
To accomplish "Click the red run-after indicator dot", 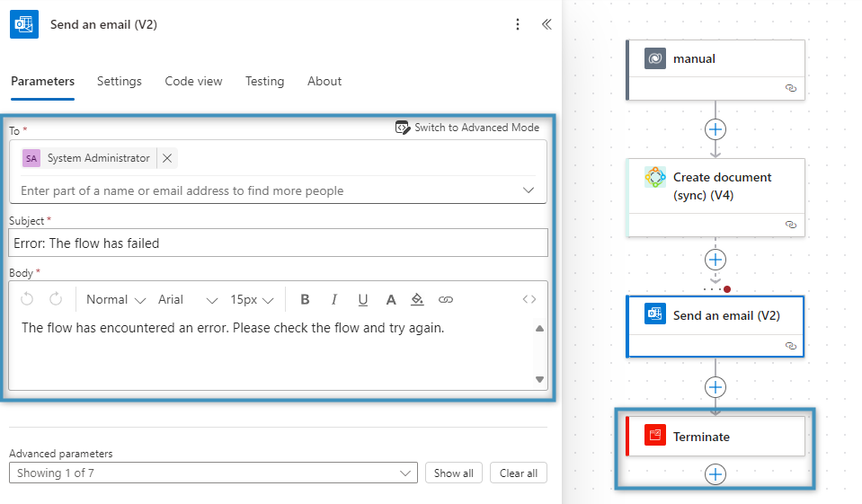I will coord(727,289).
